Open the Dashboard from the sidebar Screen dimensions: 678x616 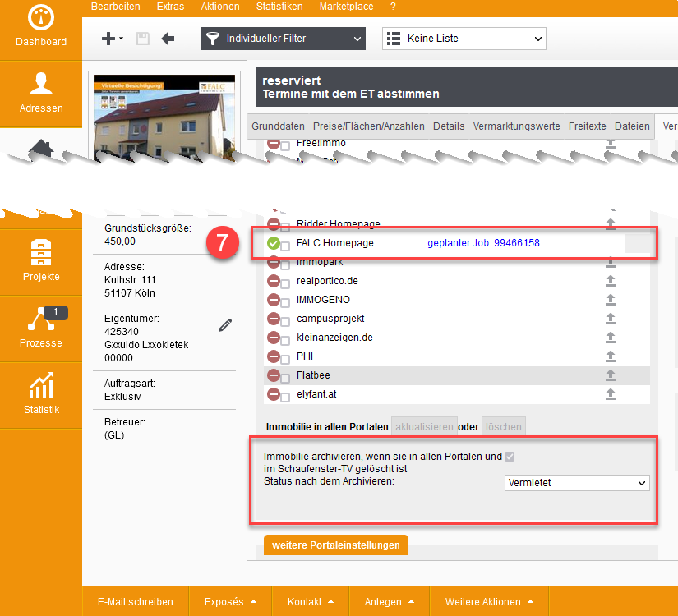(x=41, y=27)
